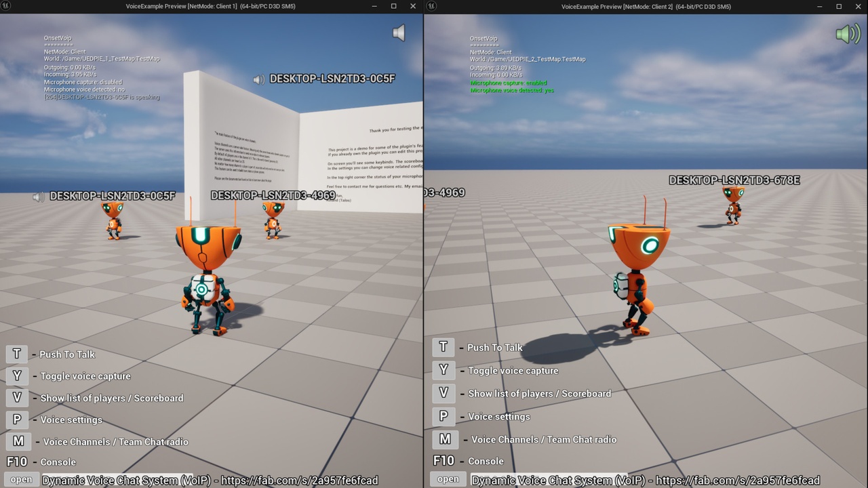The image size is (868, 488).
Task: Click the green speaker icon in Client 2
Action: pyautogui.click(x=847, y=33)
